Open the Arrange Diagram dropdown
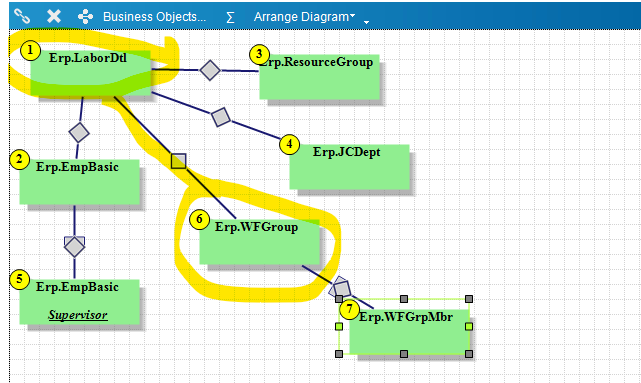 click(304, 17)
